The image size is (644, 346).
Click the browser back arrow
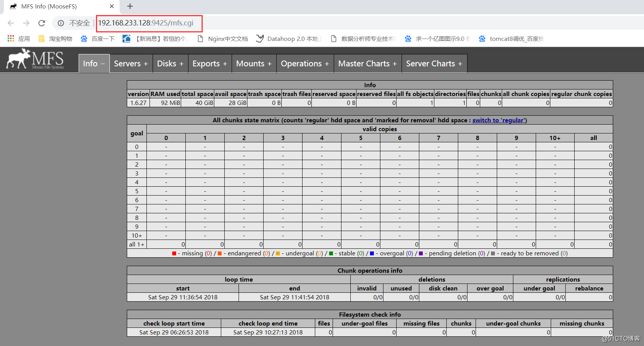[x=11, y=23]
